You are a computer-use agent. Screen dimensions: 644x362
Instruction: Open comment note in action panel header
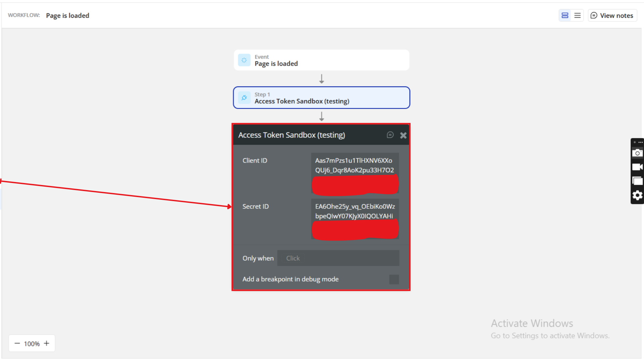pyautogui.click(x=390, y=135)
